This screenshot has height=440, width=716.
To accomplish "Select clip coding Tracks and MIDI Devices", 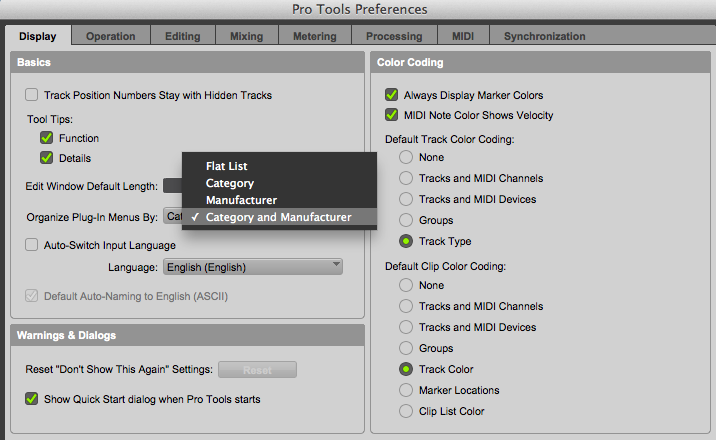I will tap(406, 327).
